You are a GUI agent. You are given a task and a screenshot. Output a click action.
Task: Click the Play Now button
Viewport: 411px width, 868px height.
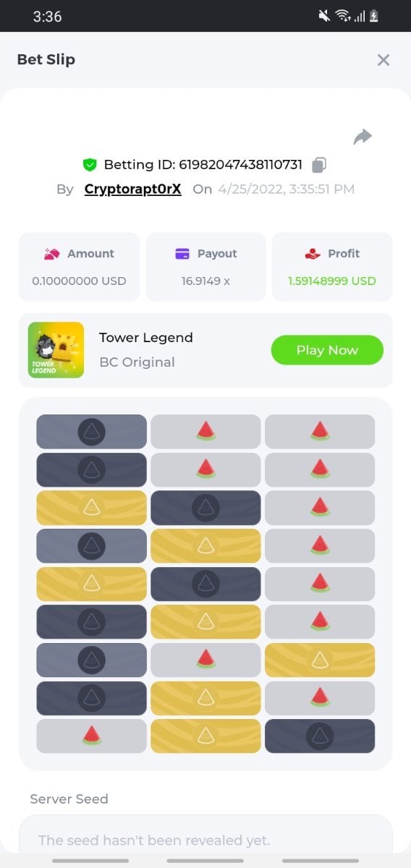(327, 350)
